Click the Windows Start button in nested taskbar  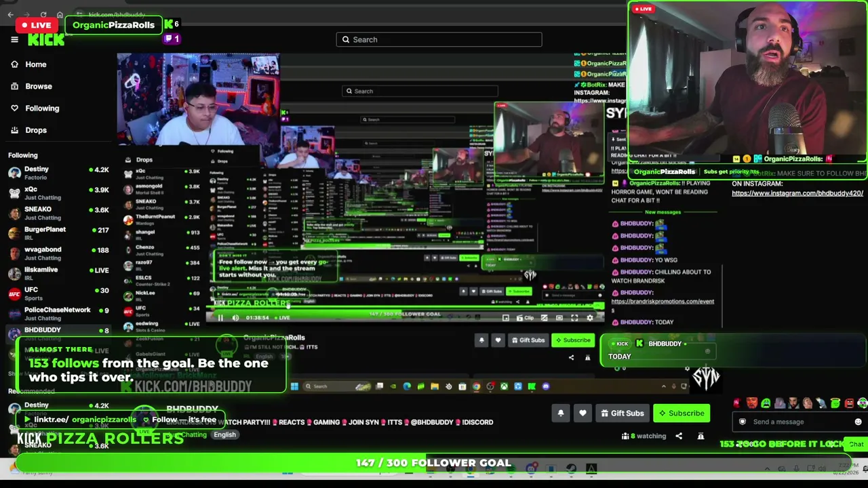(294, 386)
